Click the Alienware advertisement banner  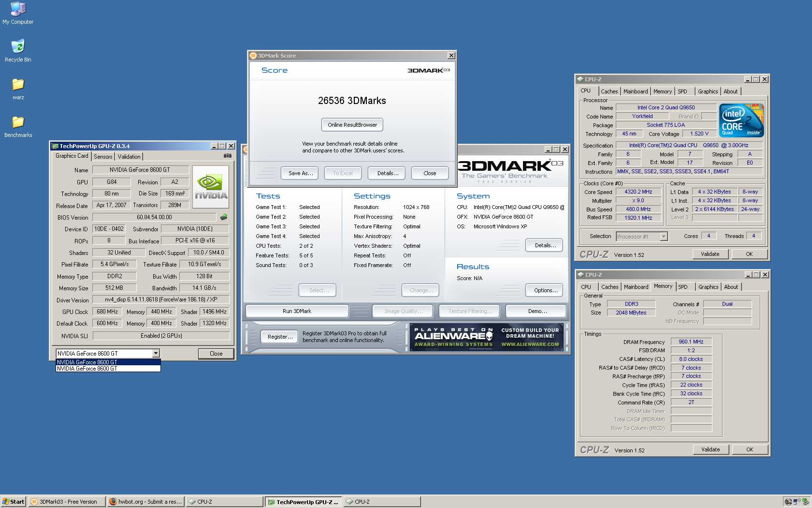487,337
